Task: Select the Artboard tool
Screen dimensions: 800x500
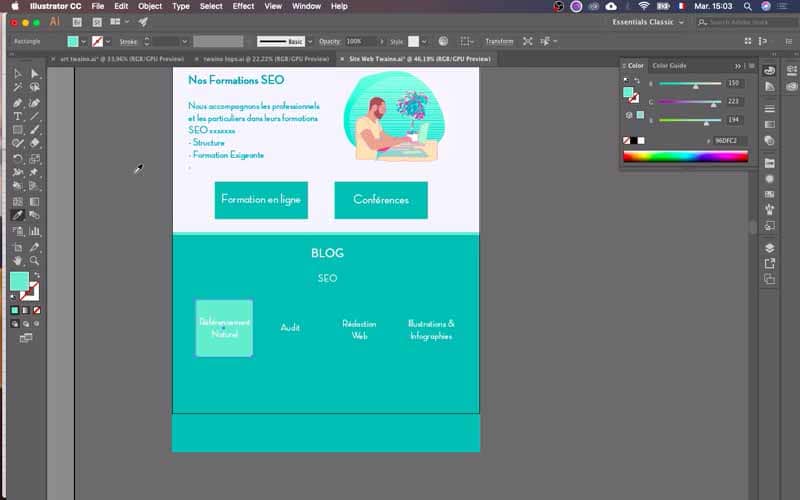Action: tap(18, 247)
